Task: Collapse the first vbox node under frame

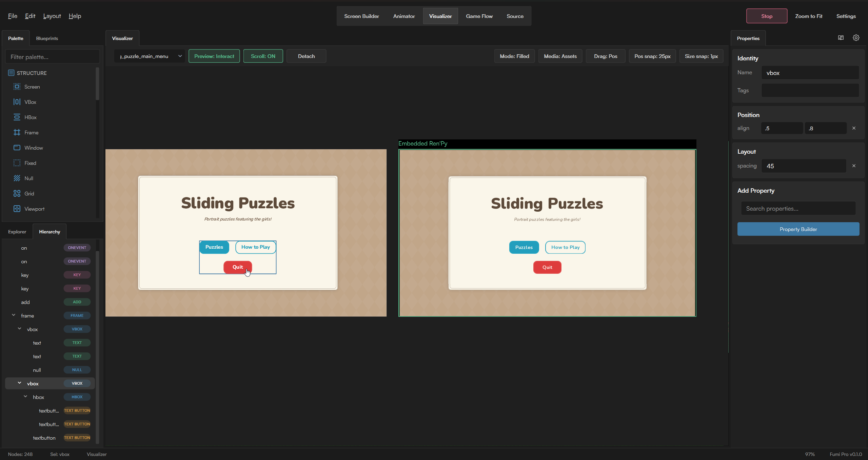Action: click(x=19, y=329)
